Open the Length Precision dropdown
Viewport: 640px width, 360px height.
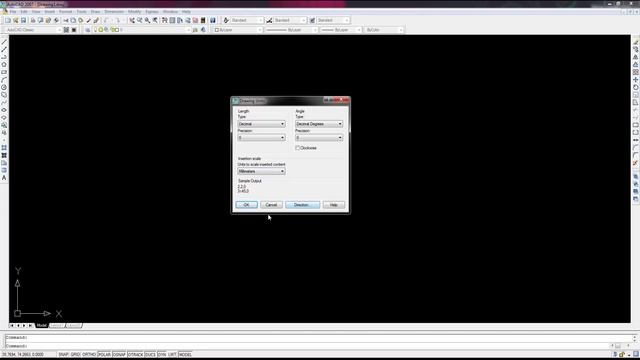261,138
